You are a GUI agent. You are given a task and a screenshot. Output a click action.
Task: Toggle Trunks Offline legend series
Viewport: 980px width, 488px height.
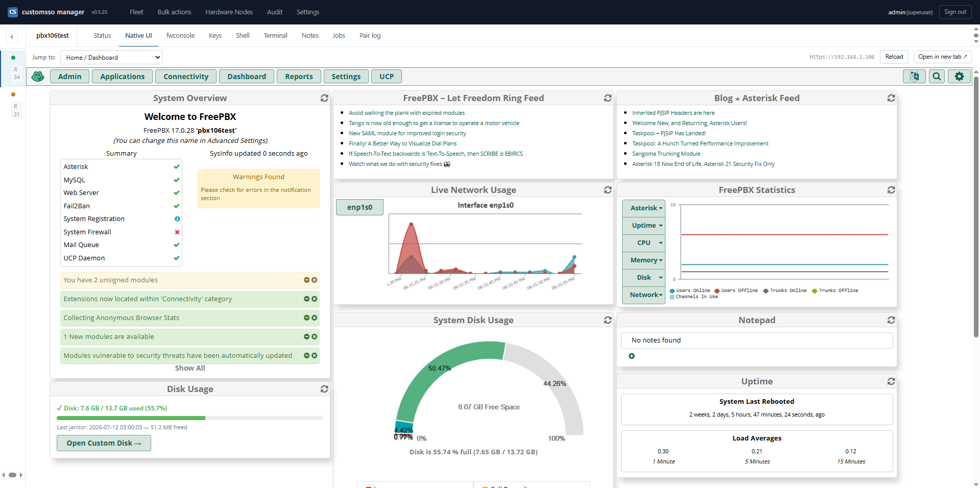[835, 290]
